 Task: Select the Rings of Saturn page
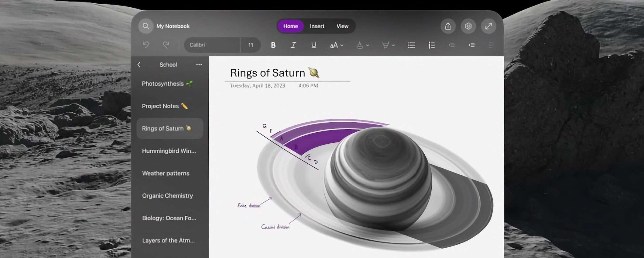pos(170,128)
